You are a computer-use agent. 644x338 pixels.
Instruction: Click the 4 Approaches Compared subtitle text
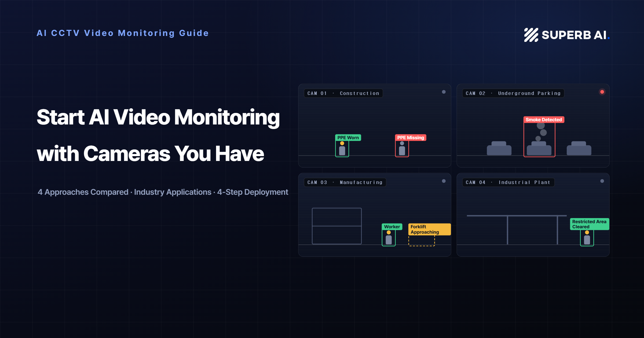(x=83, y=192)
